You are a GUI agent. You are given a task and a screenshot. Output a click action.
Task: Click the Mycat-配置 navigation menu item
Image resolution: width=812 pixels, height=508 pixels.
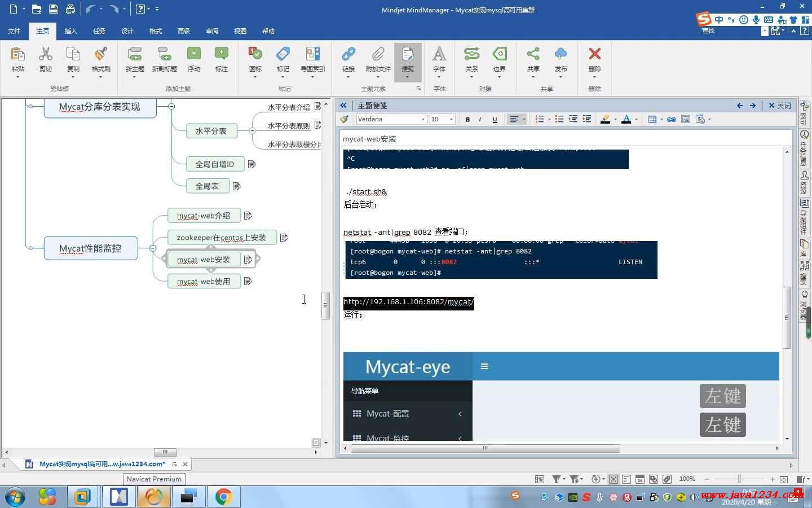(408, 414)
